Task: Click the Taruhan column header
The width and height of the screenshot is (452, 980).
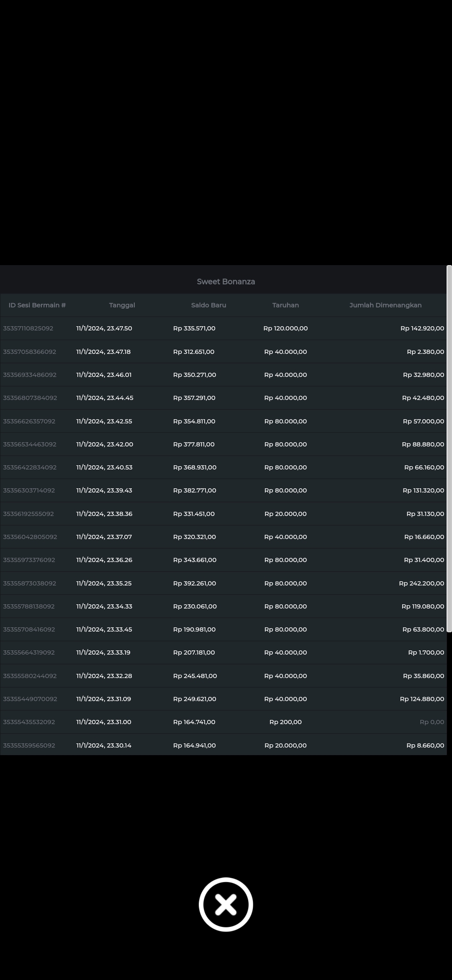Action: pos(285,305)
